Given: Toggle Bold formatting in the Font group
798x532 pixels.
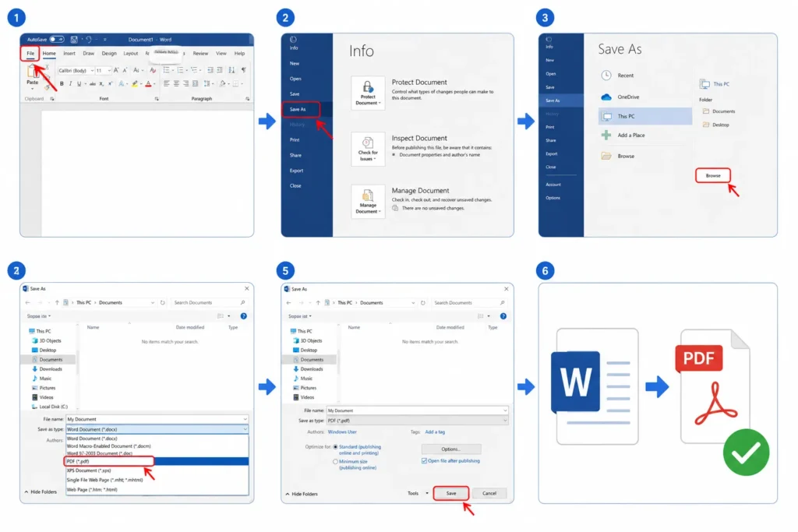Looking at the screenshot, I should (x=62, y=83).
